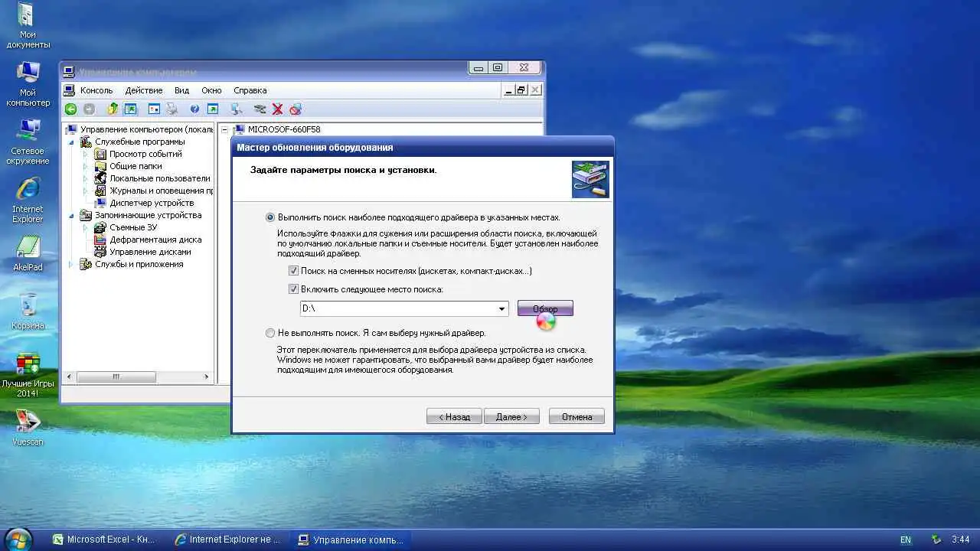Screen dimensions: 980x551
Task: Open the Действие menu
Action: pos(143,90)
